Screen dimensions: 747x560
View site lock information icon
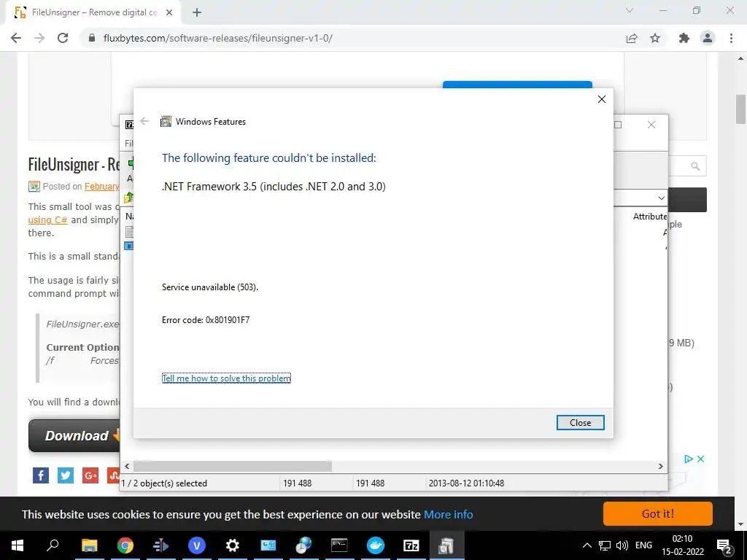click(92, 38)
